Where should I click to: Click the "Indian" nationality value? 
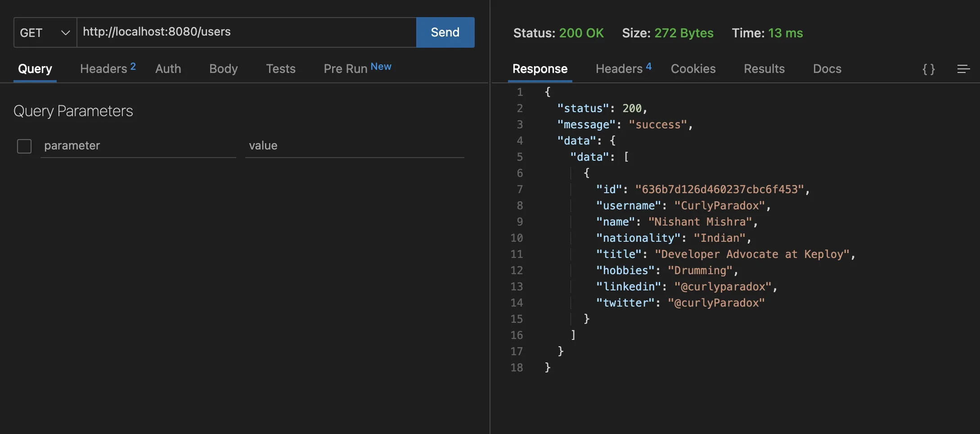click(x=719, y=238)
